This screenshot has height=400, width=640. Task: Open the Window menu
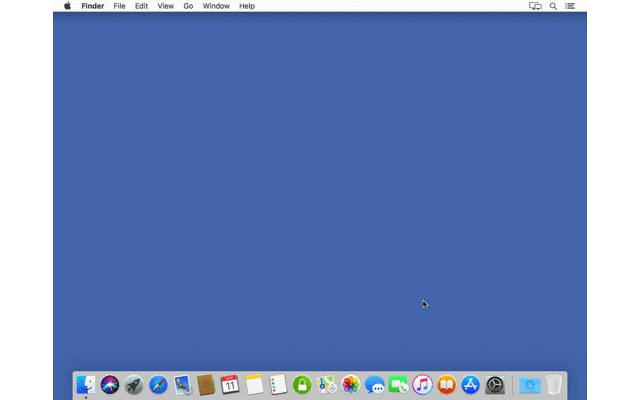216,6
